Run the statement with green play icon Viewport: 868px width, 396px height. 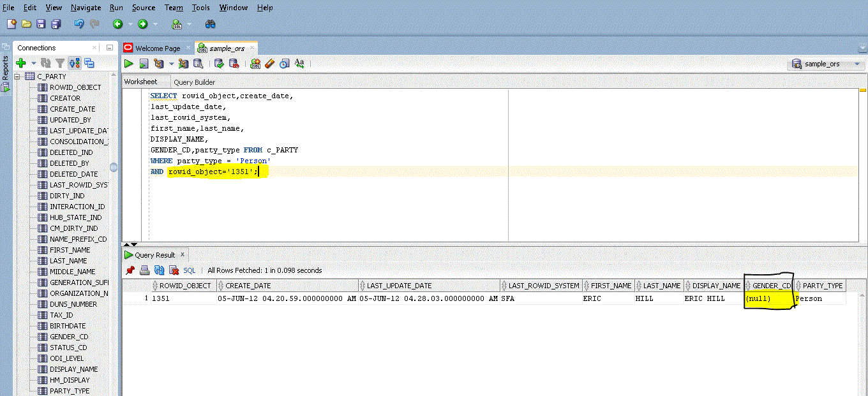[x=129, y=63]
